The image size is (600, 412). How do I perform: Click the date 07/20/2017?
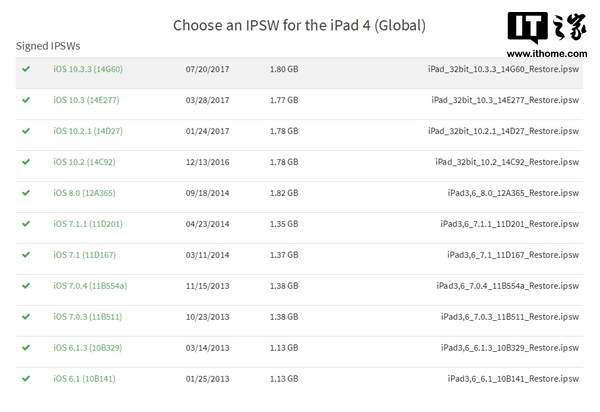tap(207, 70)
